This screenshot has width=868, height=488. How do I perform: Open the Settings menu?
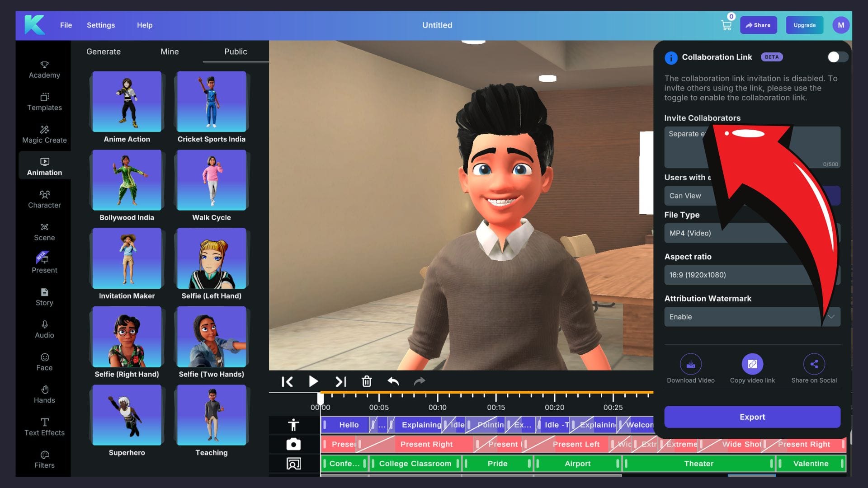[x=100, y=25]
